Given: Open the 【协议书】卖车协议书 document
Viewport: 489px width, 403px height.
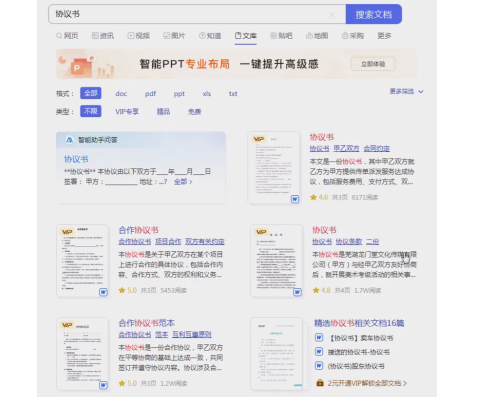Looking at the screenshot, I should tap(361, 338).
